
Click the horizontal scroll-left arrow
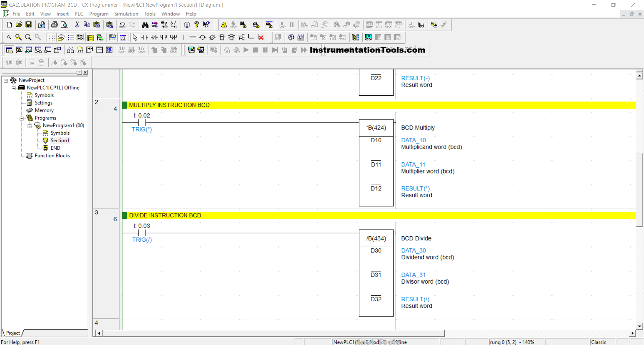point(99,333)
